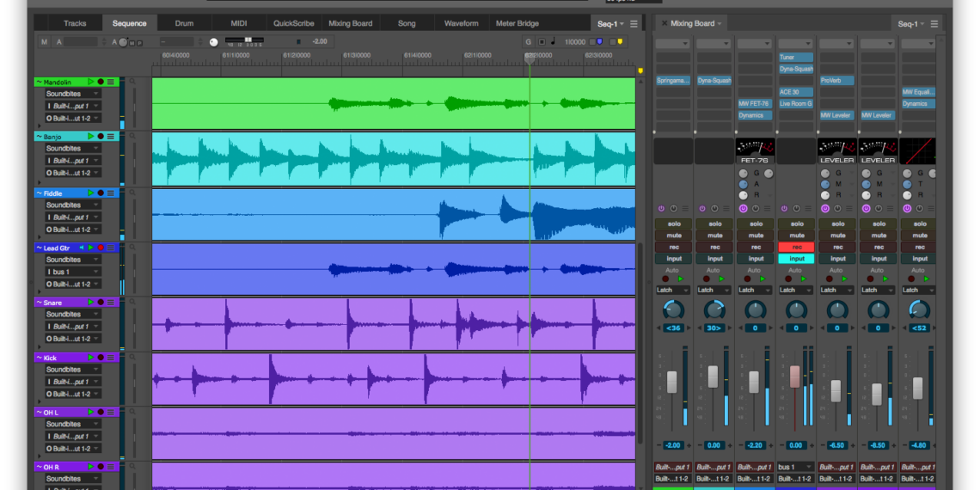Open Latch automation mode dropdown on first channel
The width and height of the screenshot is (980, 490).
[x=672, y=291]
